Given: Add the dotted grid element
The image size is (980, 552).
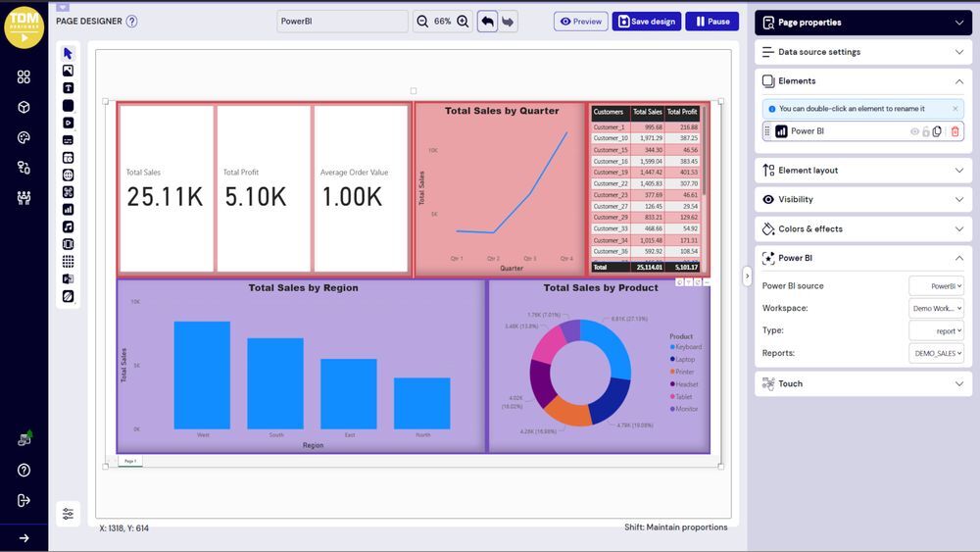Looking at the screenshot, I should (69, 262).
